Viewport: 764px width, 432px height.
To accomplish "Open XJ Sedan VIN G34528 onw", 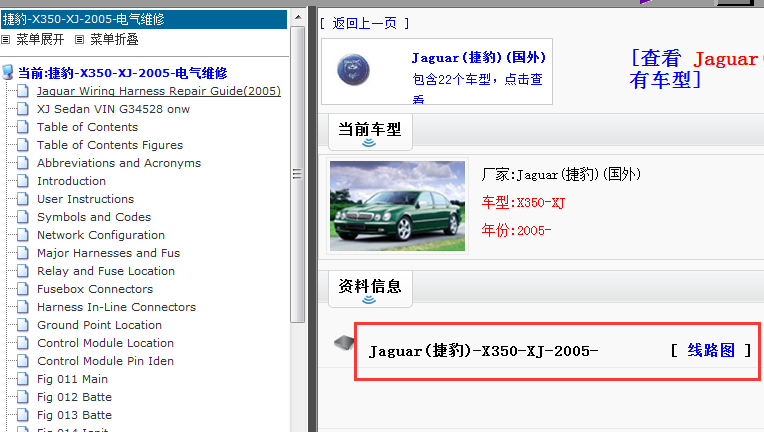I will 114,109.
